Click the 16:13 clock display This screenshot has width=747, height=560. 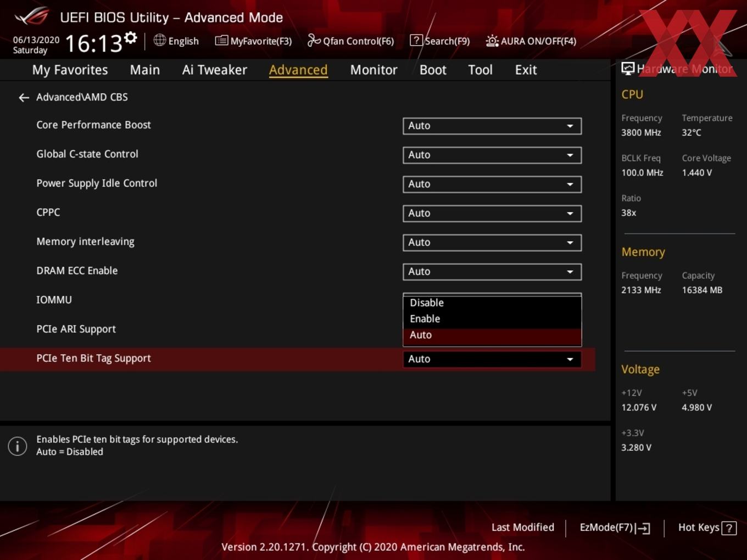93,43
